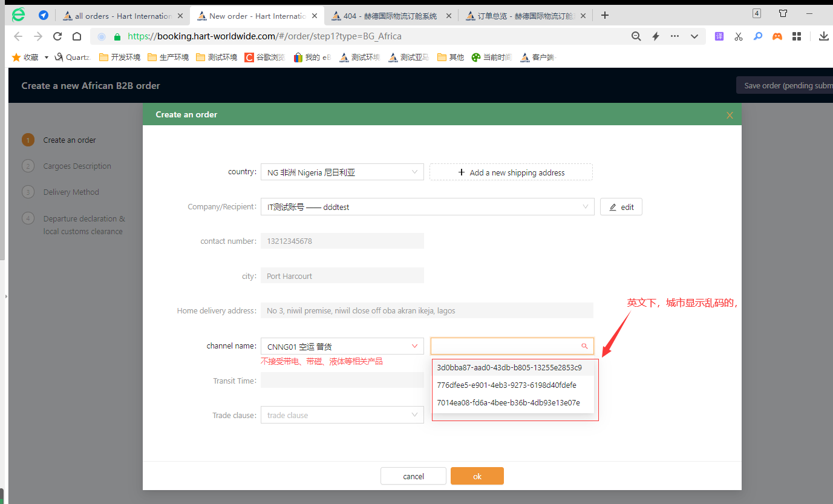The image size is (833, 504).
Task: Click the search icon in city dropdown field
Action: pyautogui.click(x=584, y=346)
